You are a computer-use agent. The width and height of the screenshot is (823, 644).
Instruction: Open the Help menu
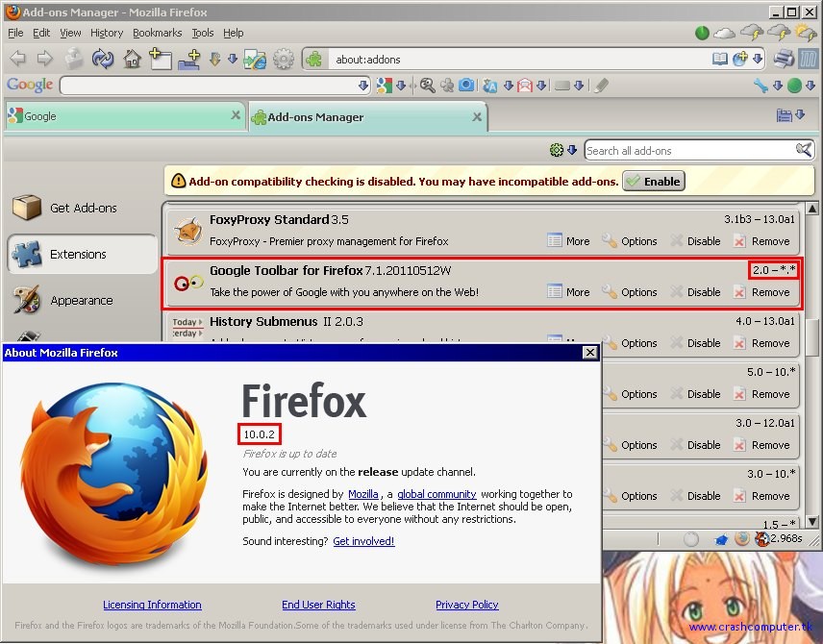tap(233, 33)
